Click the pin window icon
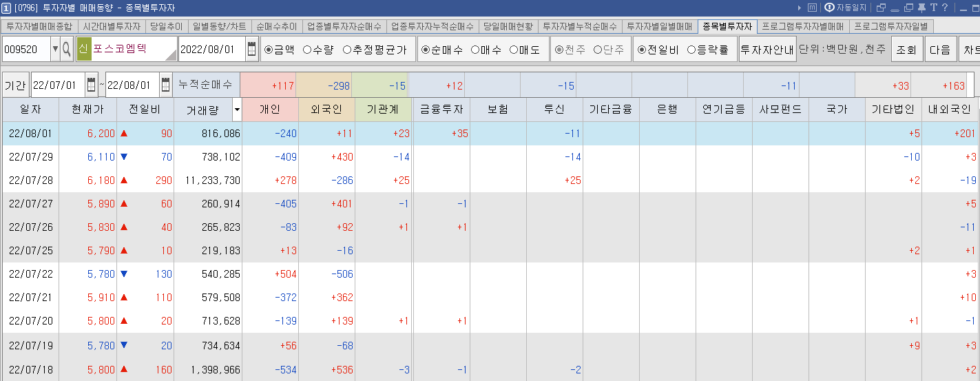 (x=921, y=8)
